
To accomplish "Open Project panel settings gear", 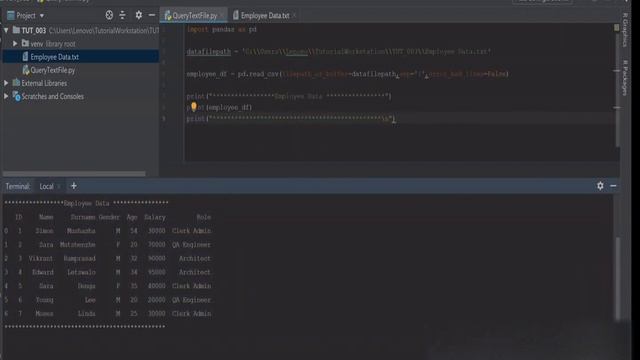I will (x=139, y=15).
